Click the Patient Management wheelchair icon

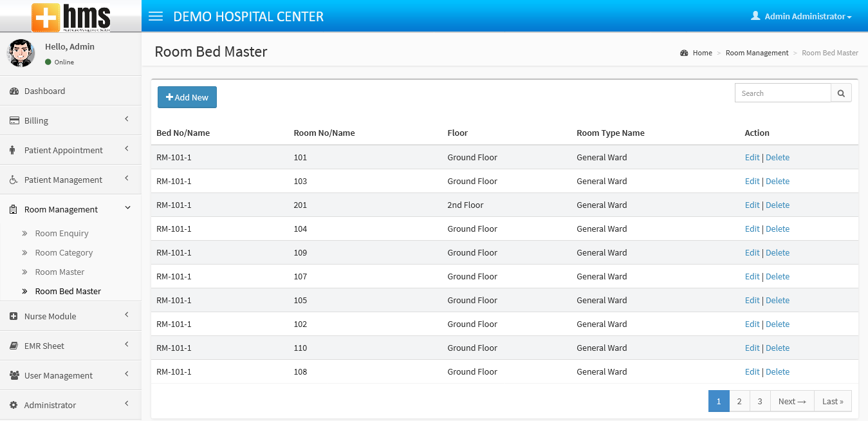click(x=14, y=180)
